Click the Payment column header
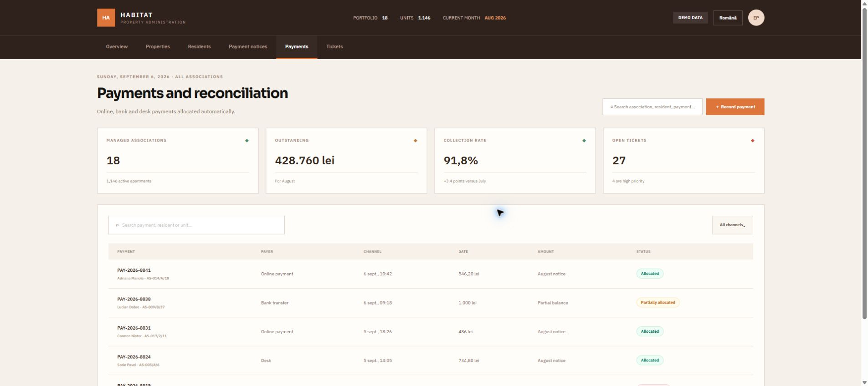The height and width of the screenshot is (386, 868). (x=126, y=251)
